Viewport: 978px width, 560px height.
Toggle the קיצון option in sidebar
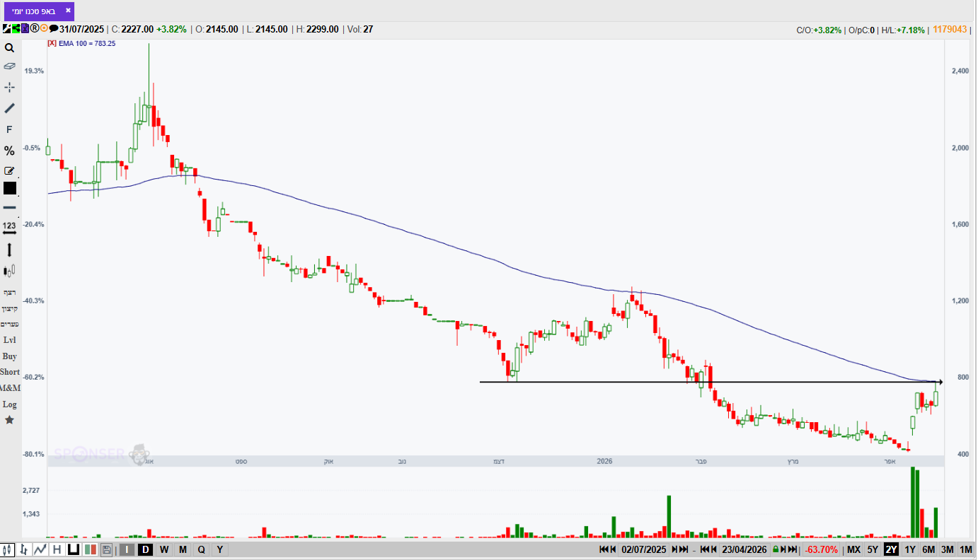[x=9, y=308]
